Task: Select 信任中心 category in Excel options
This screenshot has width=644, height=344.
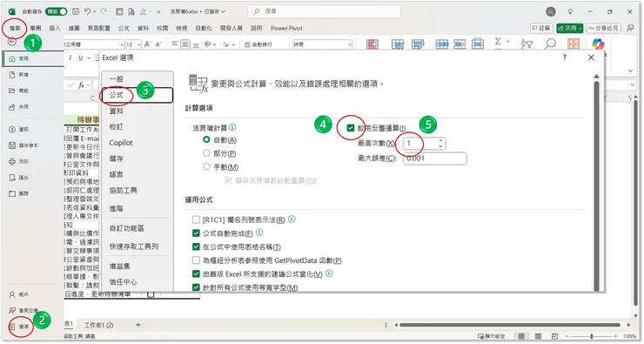Action: coord(138,282)
